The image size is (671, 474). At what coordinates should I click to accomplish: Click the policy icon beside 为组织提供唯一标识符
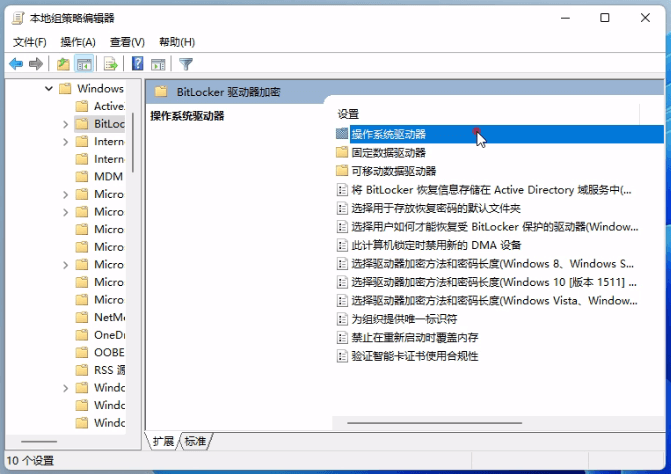click(342, 319)
